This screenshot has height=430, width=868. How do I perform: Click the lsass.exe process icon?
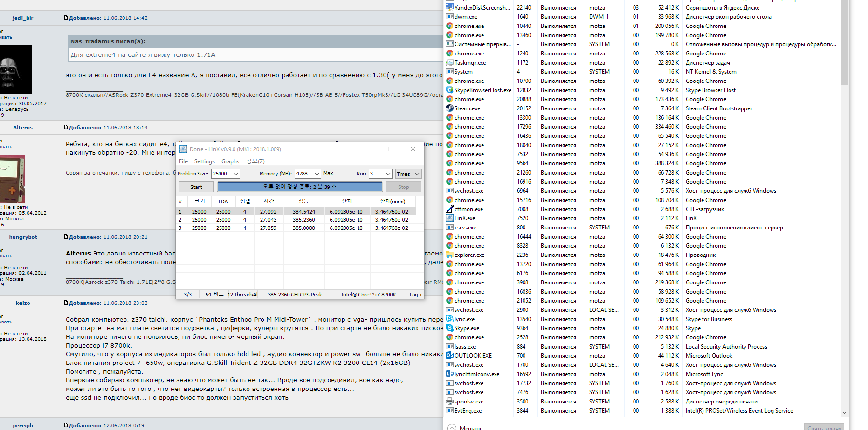coord(450,347)
